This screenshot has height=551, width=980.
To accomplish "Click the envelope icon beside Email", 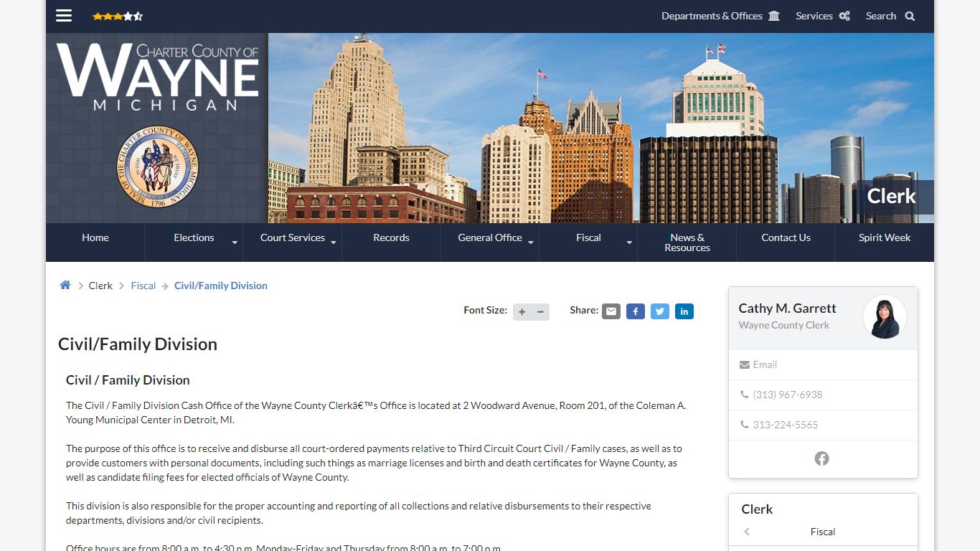I will coord(745,364).
